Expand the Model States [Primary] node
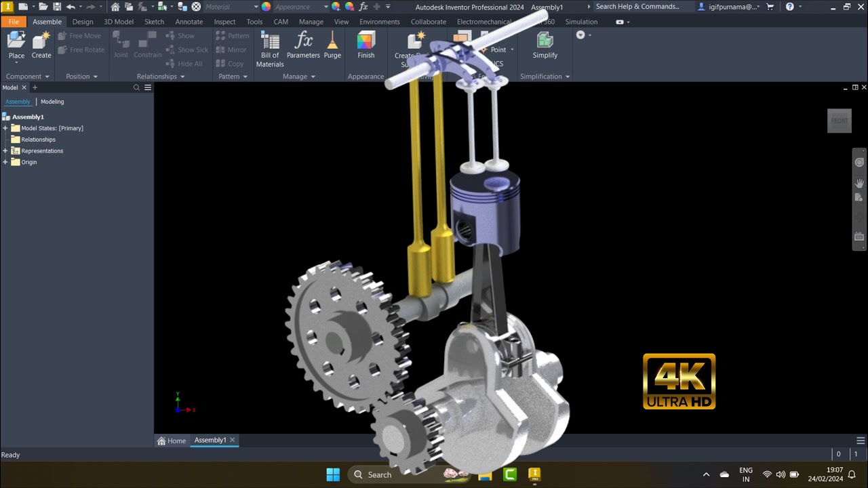 pos(5,128)
